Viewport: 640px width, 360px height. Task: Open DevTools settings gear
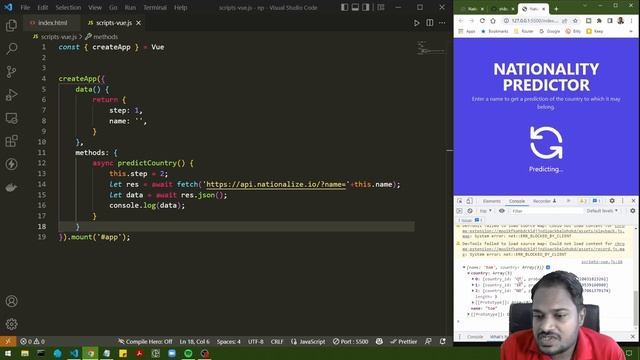click(x=612, y=201)
